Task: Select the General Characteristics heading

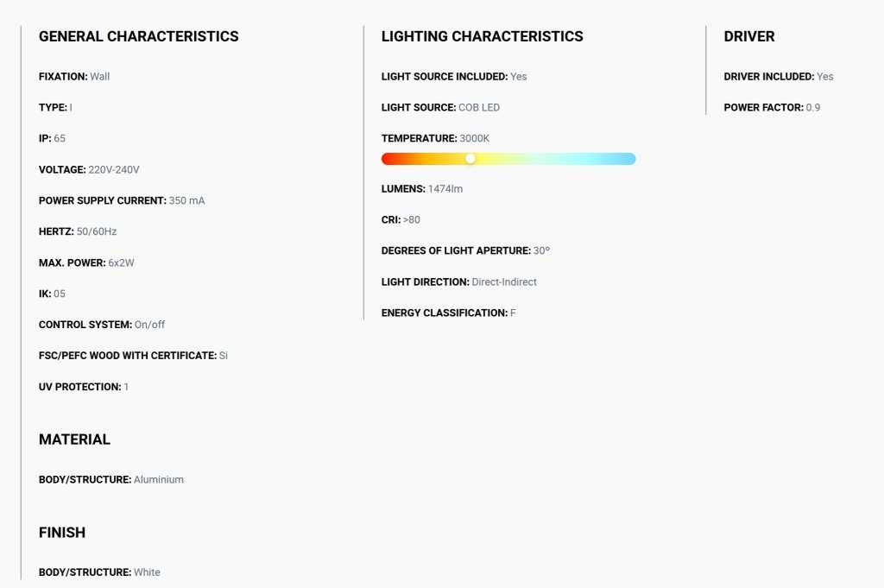Action: coord(139,36)
